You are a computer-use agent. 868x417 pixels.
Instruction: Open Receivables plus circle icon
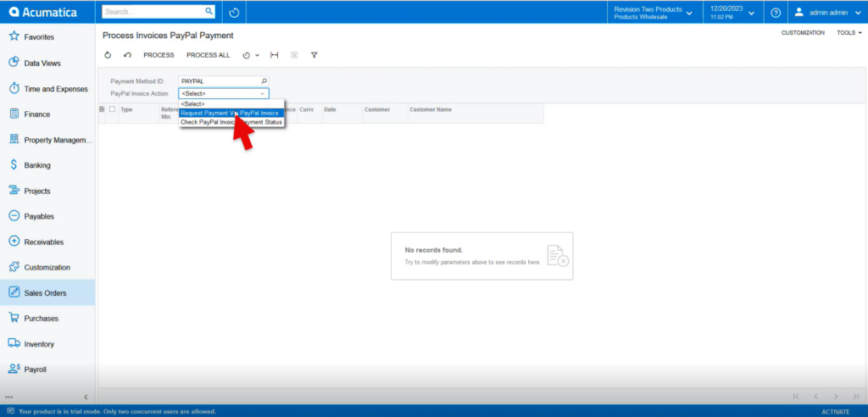pos(14,242)
